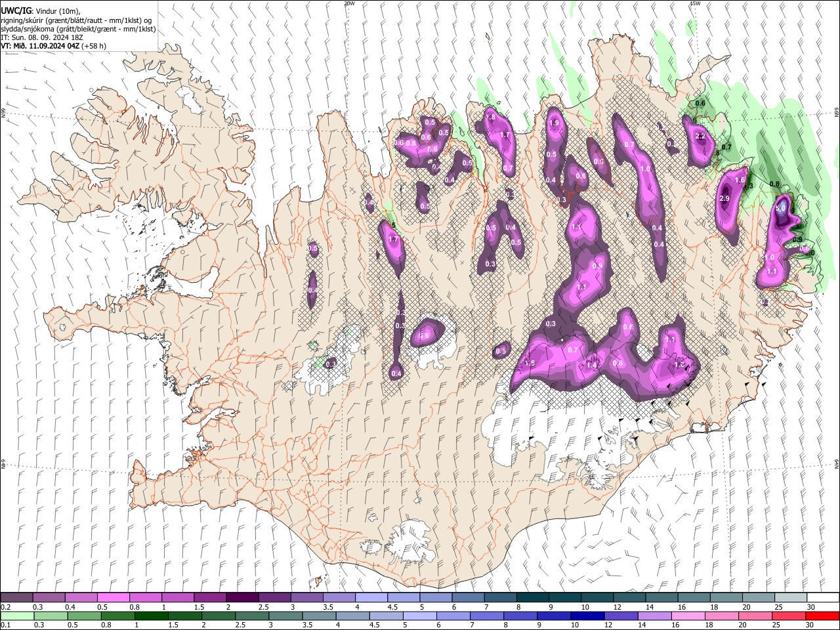This screenshot has width=840, height=630.
Task: Select lower legend swatch starting at 0.5
Action: pyautogui.click(x=84, y=616)
